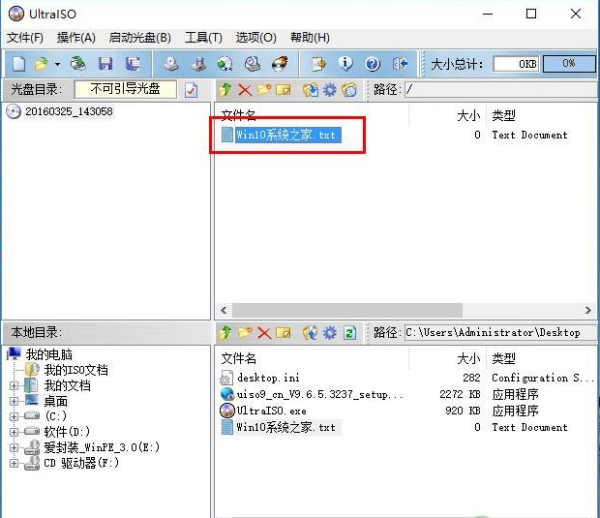Click the Open CD/DVD green arrow icon
Screen dimensions: 600x518
tap(78, 64)
